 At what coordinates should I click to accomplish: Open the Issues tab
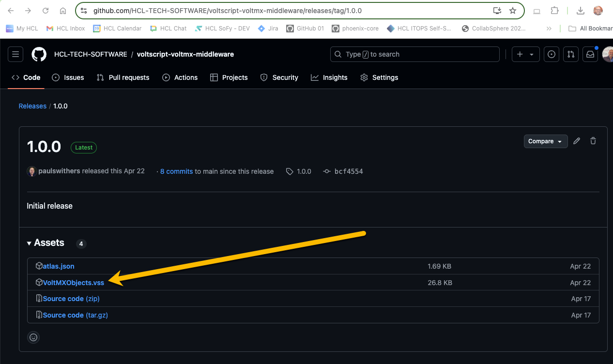click(x=68, y=77)
